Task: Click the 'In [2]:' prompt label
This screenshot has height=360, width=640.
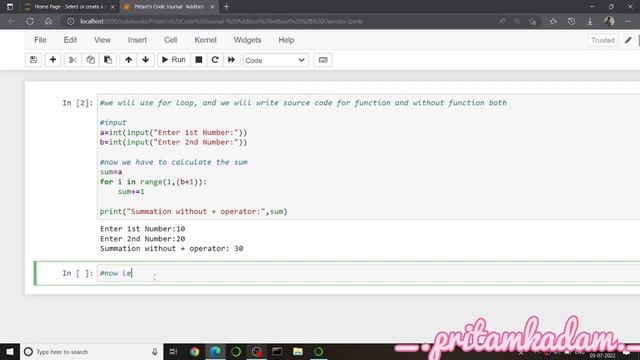Action: click(78, 103)
